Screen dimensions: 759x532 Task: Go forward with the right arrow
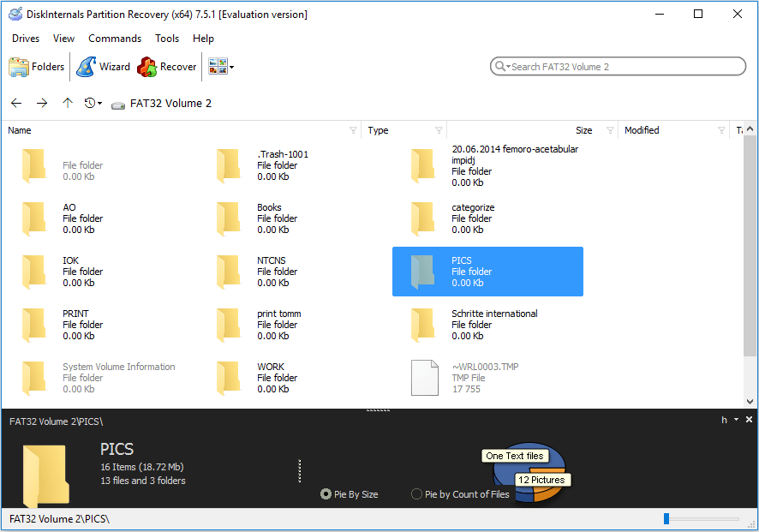click(x=42, y=103)
